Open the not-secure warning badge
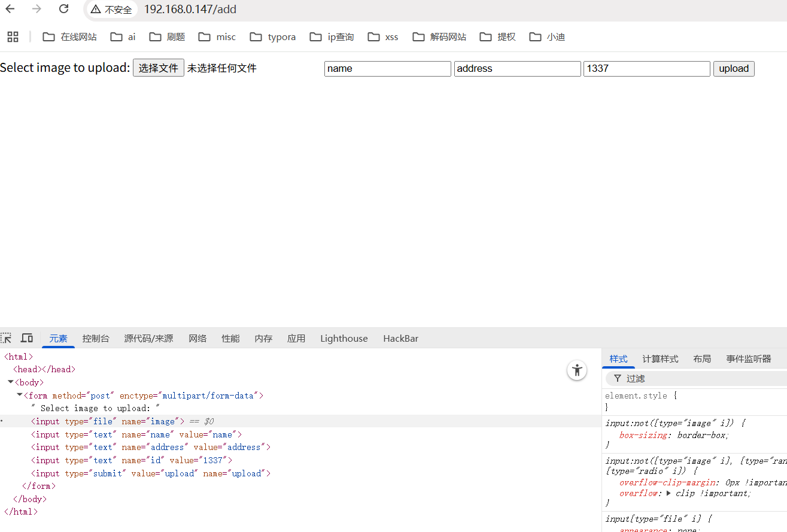The width and height of the screenshot is (787, 532). [x=111, y=10]
